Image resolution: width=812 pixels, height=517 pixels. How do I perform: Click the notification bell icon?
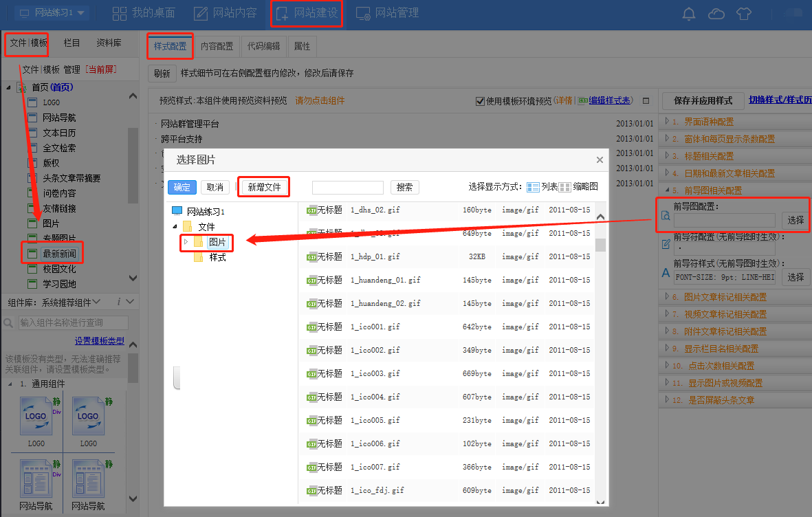688,14
